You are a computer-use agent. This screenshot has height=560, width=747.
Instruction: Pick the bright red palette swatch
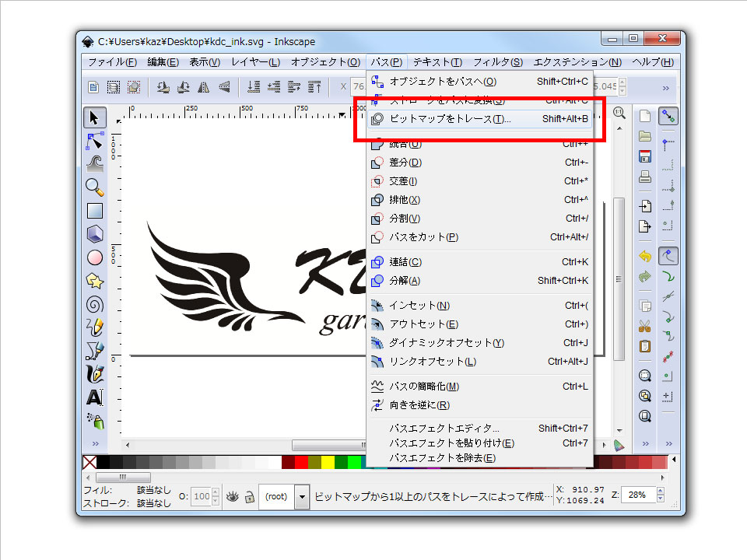click(301, 462)
